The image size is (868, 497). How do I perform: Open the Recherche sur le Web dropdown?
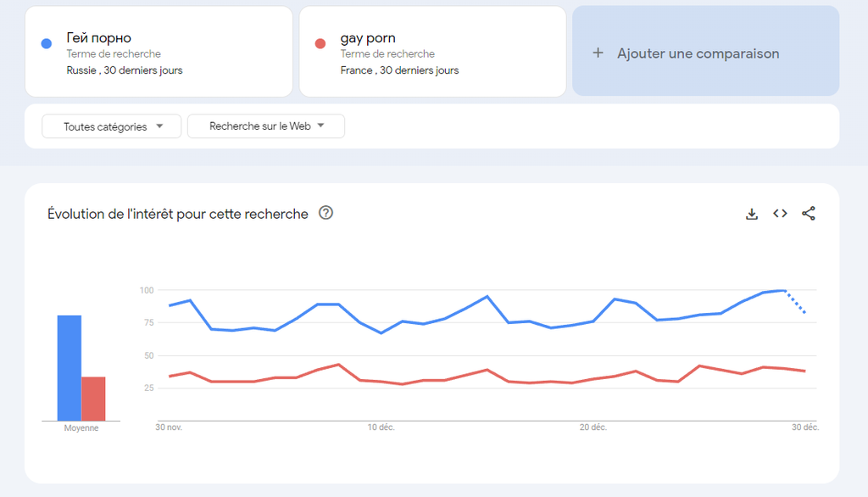266,126
